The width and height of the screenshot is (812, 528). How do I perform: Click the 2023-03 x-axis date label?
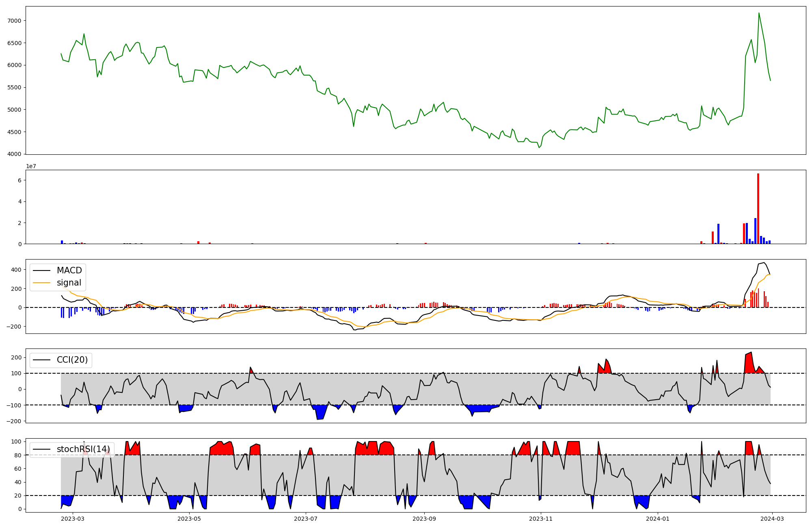coord(73,519)
